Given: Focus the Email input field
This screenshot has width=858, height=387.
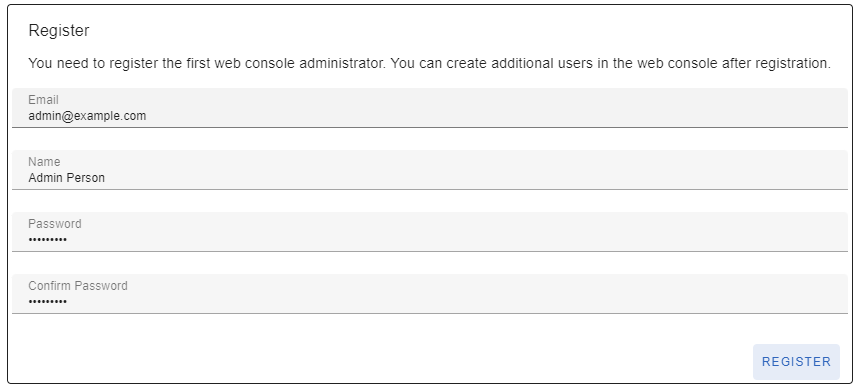Looking at the screenshot, I should [430, 108].
